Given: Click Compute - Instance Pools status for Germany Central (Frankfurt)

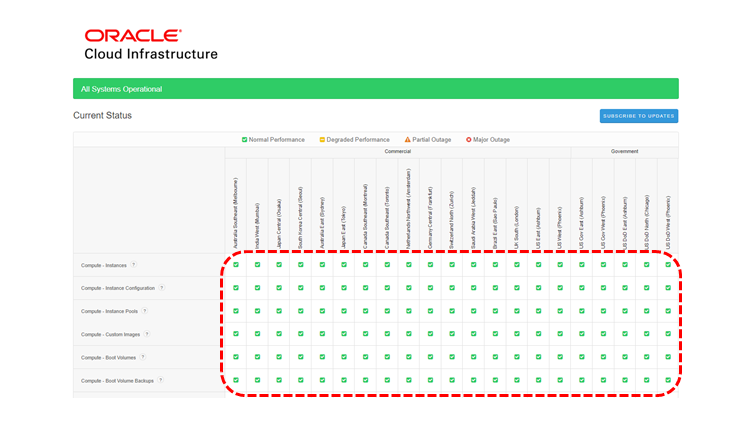Looking at the screenshot, I should point(430,311).
